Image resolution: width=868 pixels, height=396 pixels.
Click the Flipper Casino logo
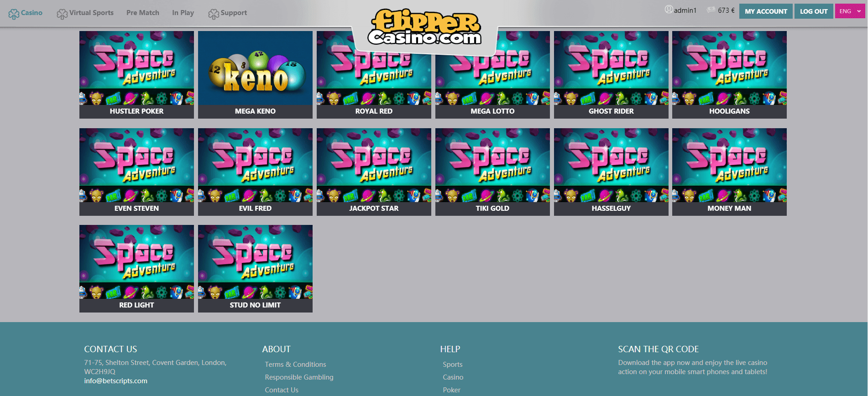click(x=425, y=27)
